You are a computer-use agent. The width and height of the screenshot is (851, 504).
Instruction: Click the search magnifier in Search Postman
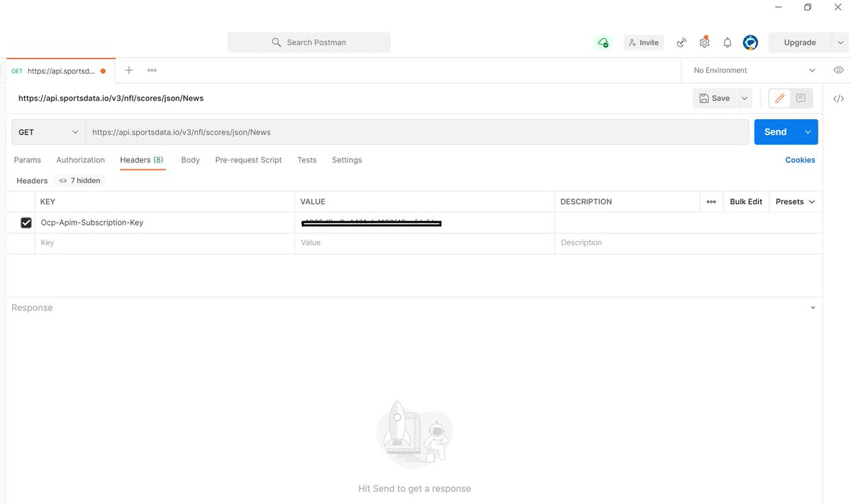tap(277, 43)
